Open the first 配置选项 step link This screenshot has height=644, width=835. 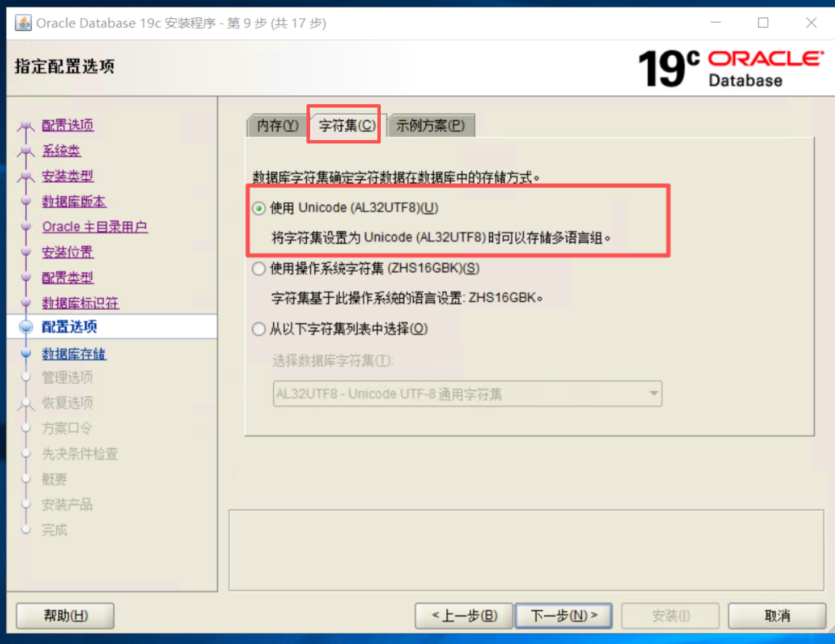(x=68, y=125)
